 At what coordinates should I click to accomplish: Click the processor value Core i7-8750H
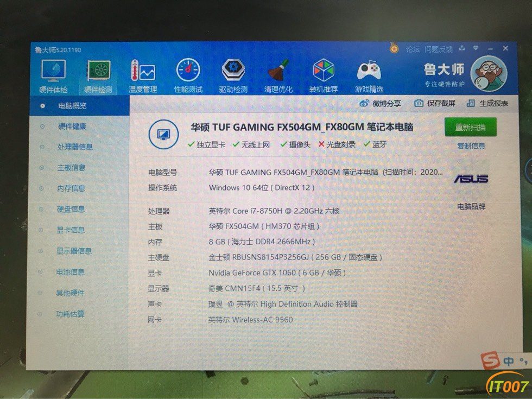pyautogui.click(x=274, y=211)
